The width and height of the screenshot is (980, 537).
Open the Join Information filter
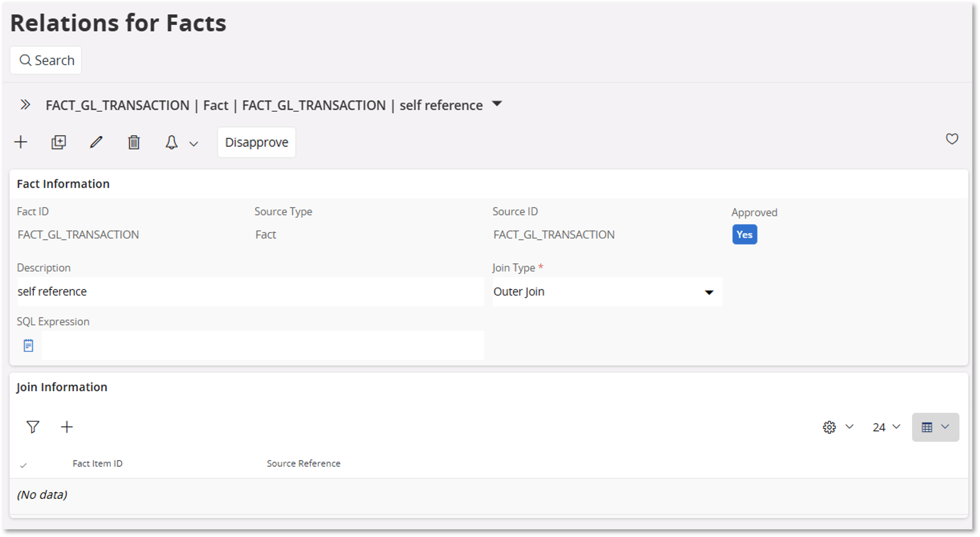(x=33, y=427)
